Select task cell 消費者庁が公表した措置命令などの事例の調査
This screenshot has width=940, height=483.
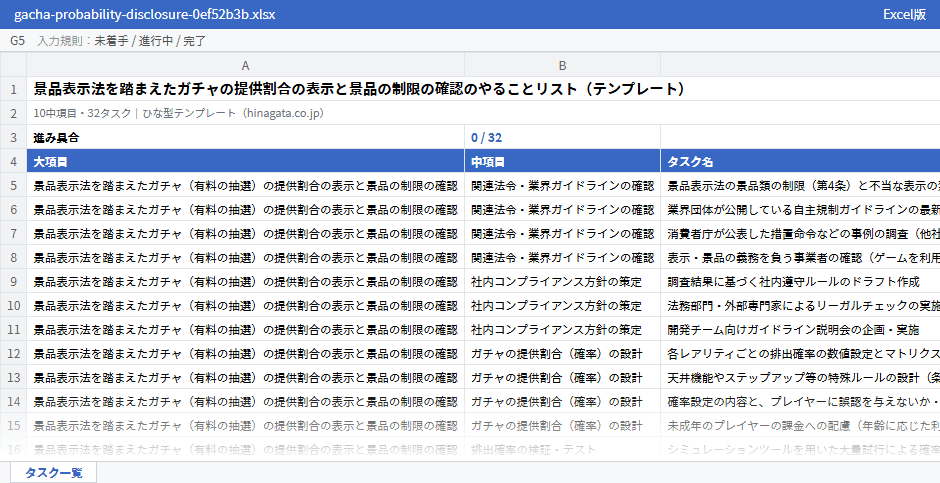click(x=800, y=234)
